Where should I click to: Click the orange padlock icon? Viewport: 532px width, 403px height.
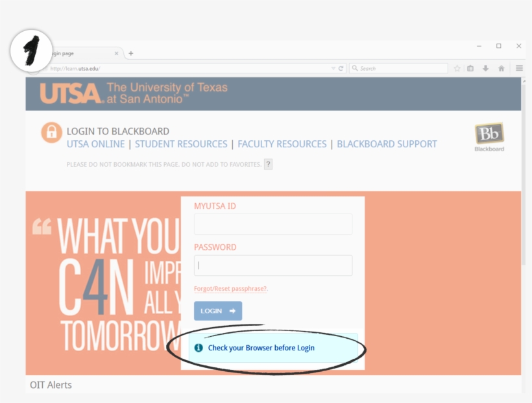point(51,132)
